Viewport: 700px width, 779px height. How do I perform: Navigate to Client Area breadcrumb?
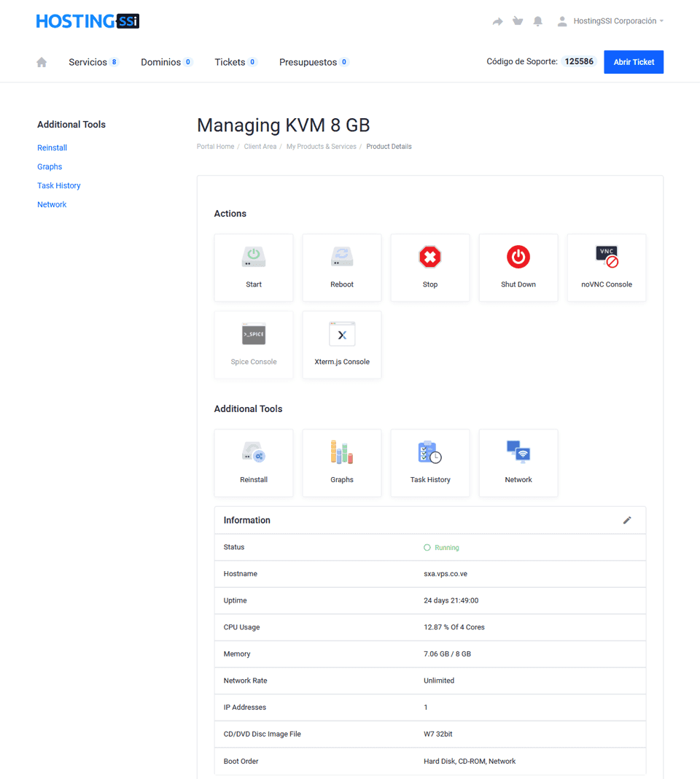260,147
